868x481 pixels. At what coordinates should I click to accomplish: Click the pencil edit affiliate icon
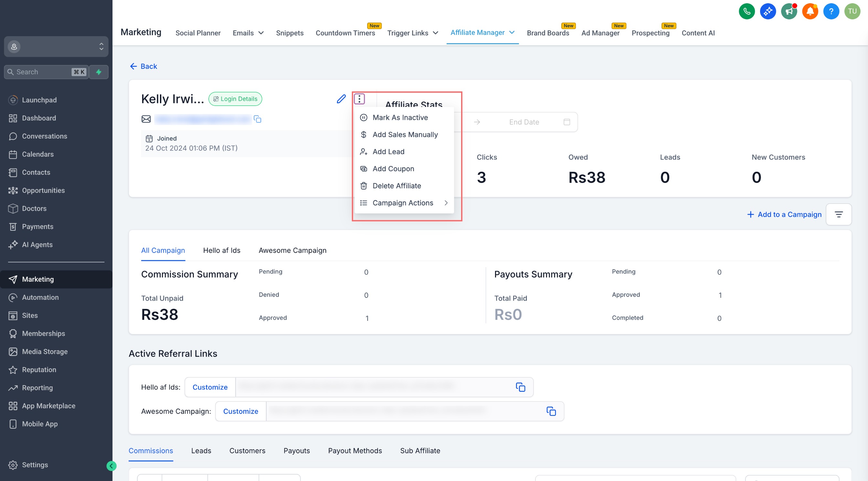click(x=341, y=99)
